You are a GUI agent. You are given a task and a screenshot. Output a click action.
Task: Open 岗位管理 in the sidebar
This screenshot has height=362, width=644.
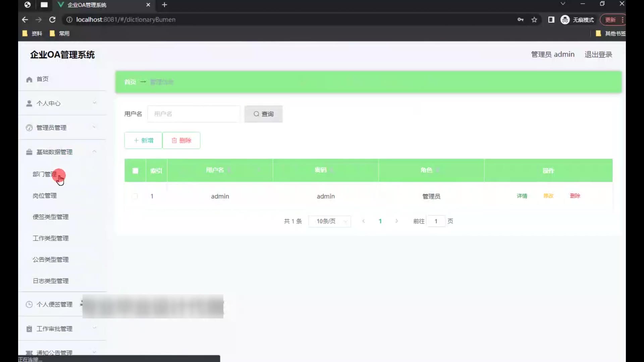45,196
